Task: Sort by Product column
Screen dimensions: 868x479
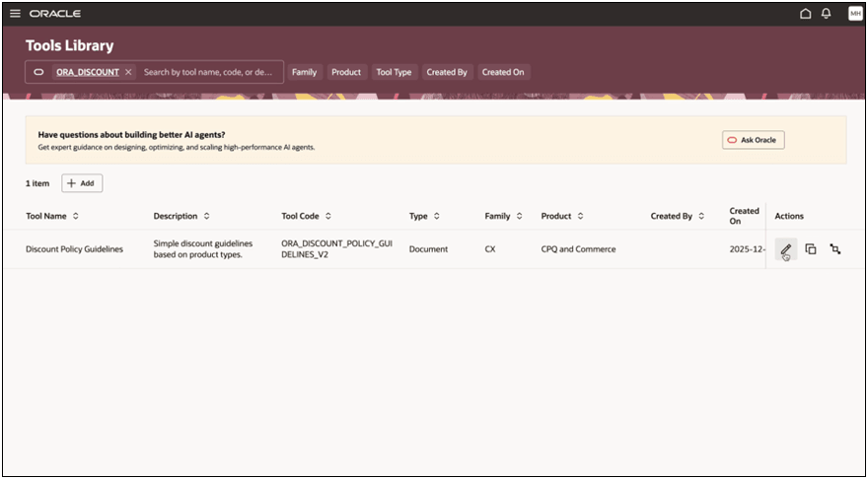Action: coord(580,216)
